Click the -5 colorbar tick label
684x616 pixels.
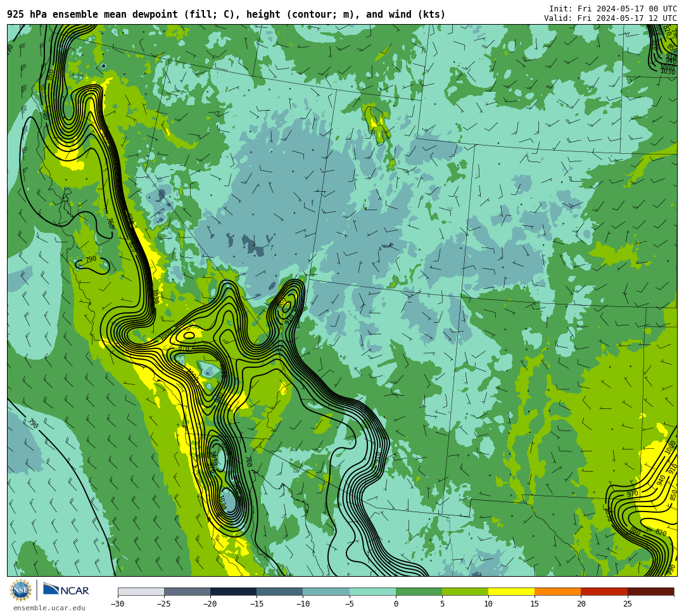pyautogui.click(x=350, y=604)
